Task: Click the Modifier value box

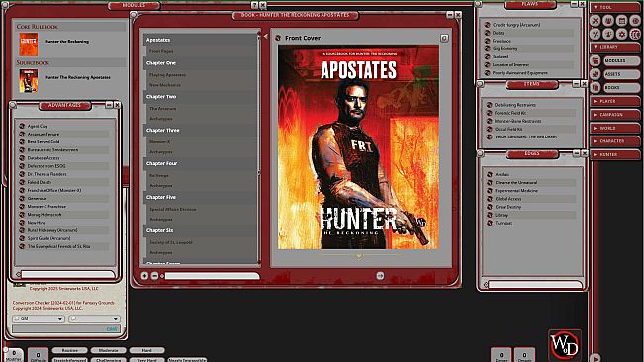Action: tap(14, 354)
